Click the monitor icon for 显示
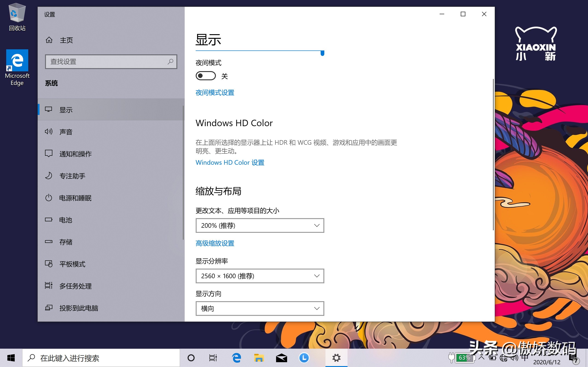The image size is (588, 367). (x=49, y=110)
